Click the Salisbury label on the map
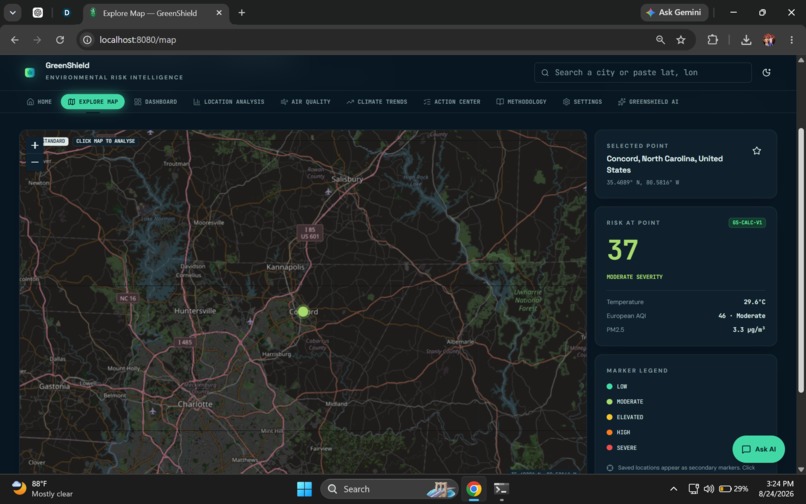 click(x=347, y=179)
